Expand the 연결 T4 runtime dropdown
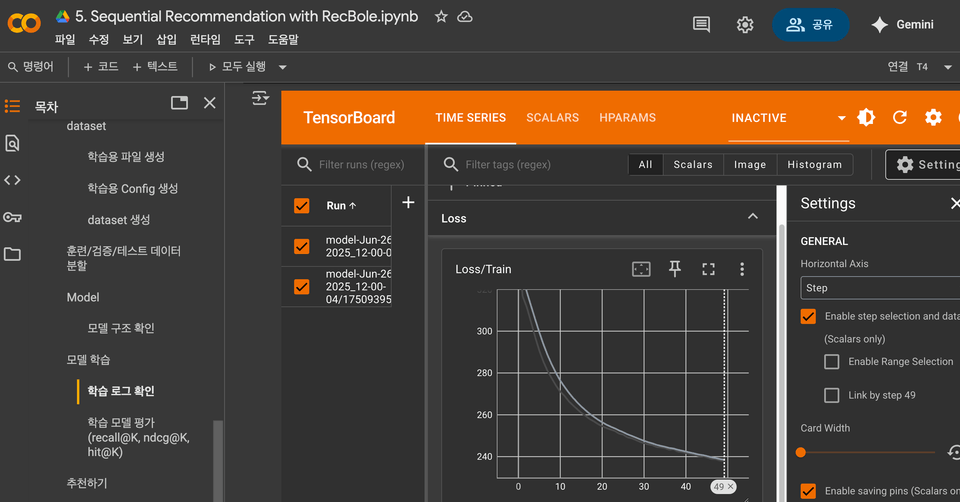 tap(948, 67)
